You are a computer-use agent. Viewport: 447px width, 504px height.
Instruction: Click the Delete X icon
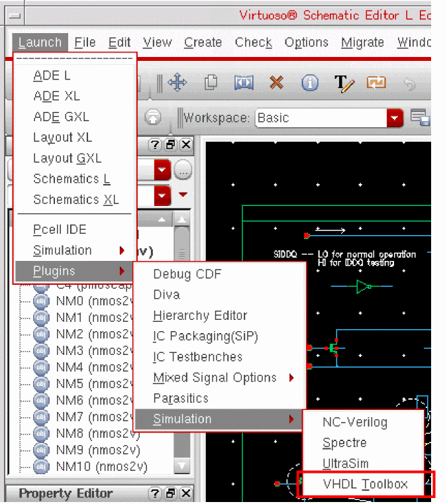click(x=276, y=83)
